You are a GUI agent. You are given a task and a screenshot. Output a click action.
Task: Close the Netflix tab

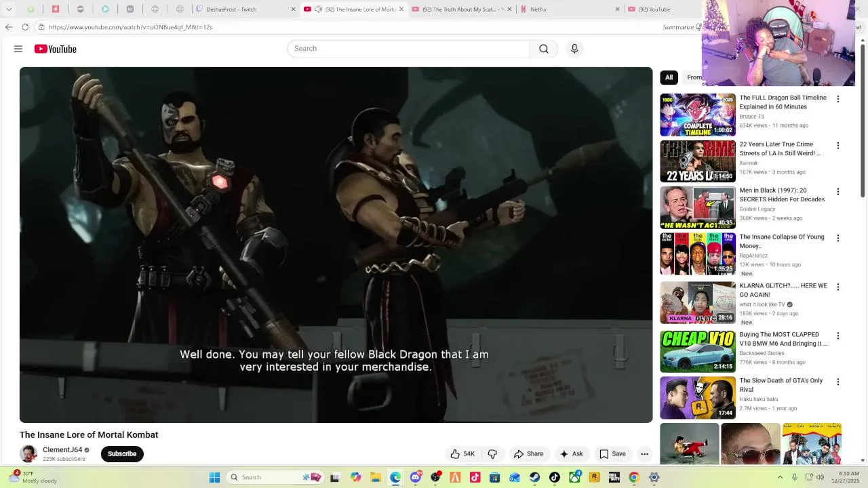(x=617, y=9)
